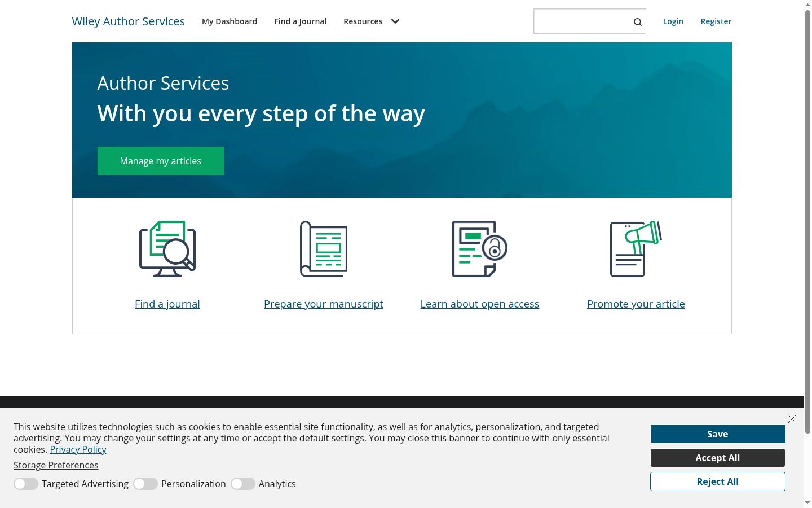Follow the Find a journal link
This screenshot has height=508, width=812.
coord(167,304)
